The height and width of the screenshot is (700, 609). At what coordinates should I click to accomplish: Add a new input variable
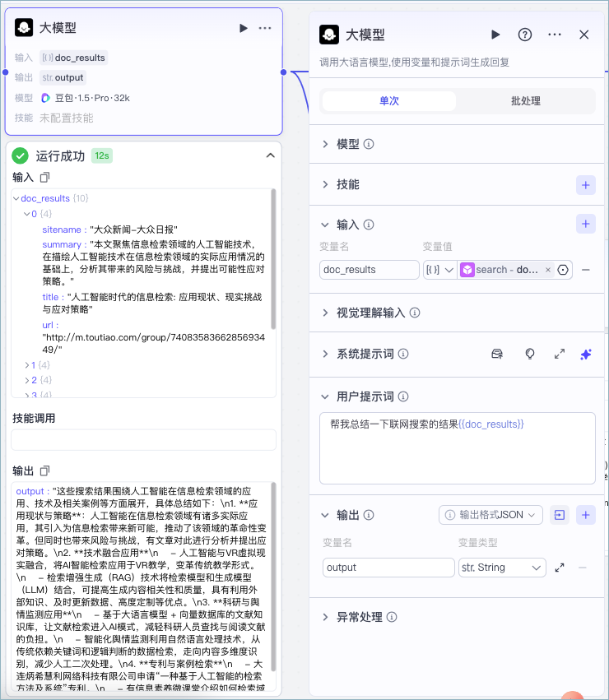point(586,224)
